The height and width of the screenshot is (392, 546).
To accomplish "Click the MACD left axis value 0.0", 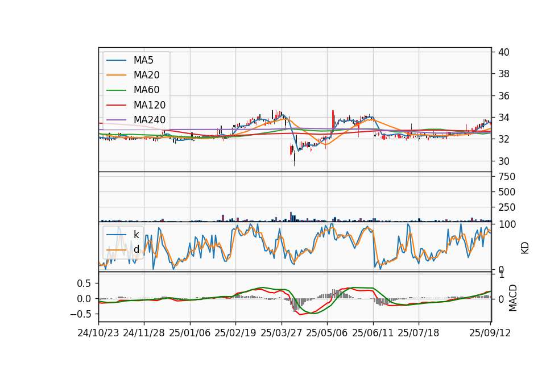I will 84,299.
